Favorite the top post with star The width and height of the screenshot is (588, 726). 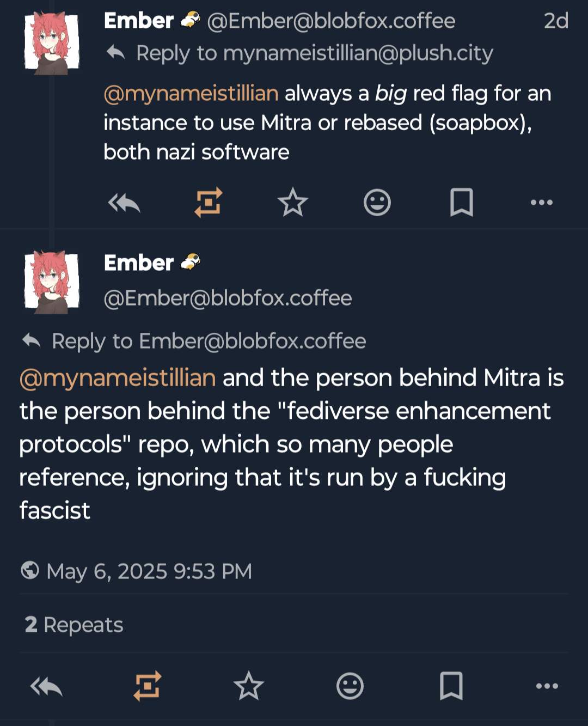click(x=293, y=203)
